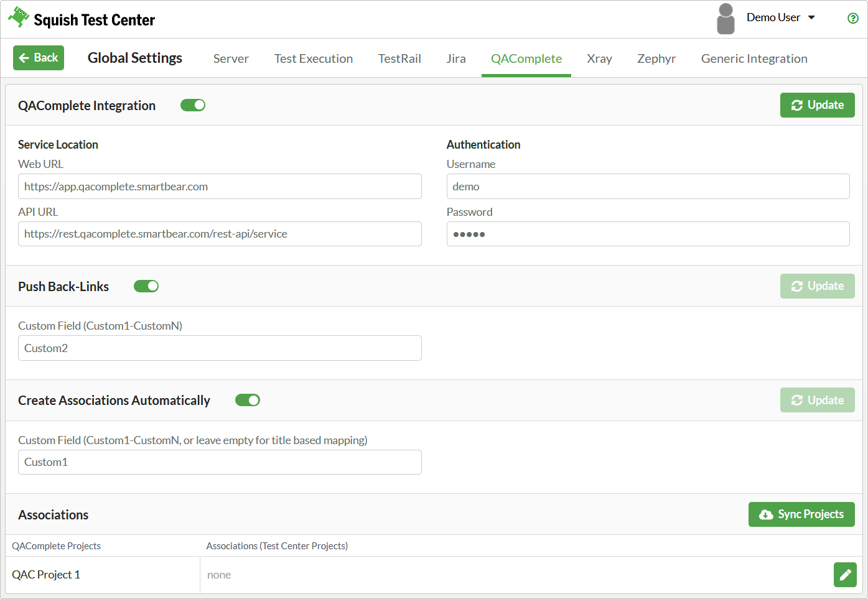The height and width of the screenshot is (599, 868).
Task: Turn off the Push Back-Links switch
Action: [146, 286]
